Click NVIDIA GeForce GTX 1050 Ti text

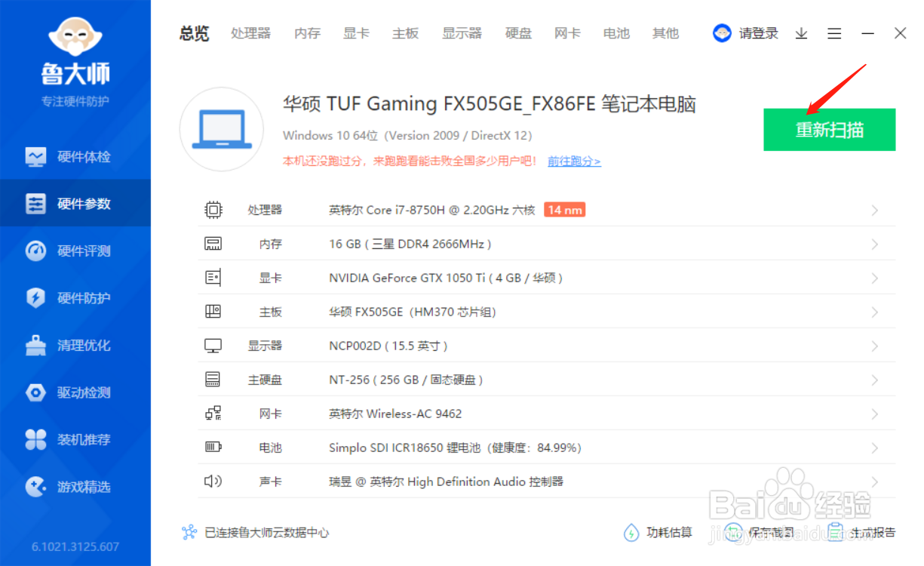[447, 278]
